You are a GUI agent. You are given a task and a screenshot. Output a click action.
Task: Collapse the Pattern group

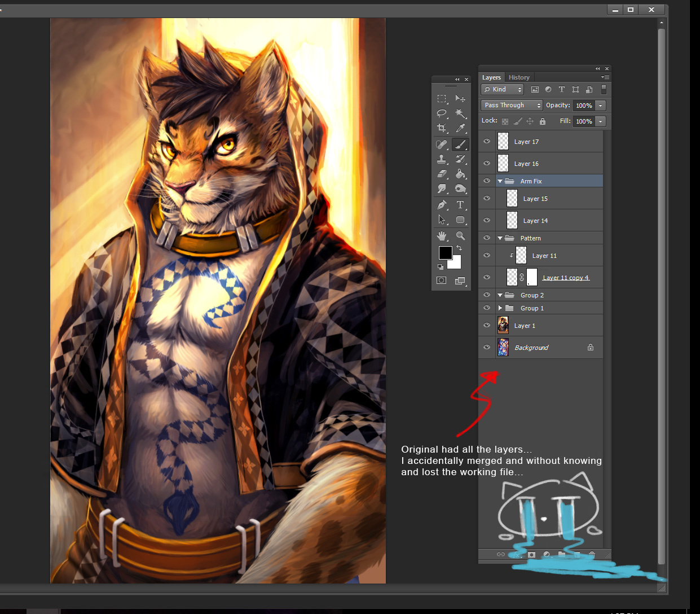(500, 238)
